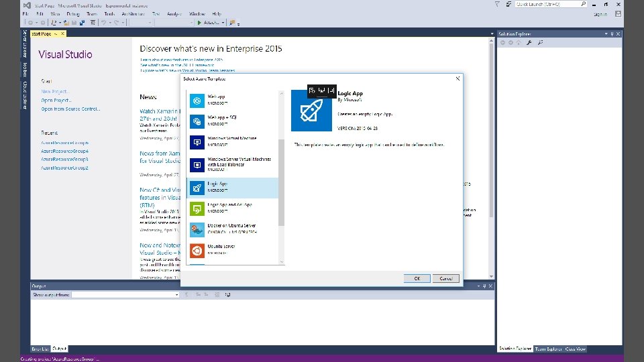Click Cancel in Select Azure Template dialog

pyautogui.click(x=445, y=278)
